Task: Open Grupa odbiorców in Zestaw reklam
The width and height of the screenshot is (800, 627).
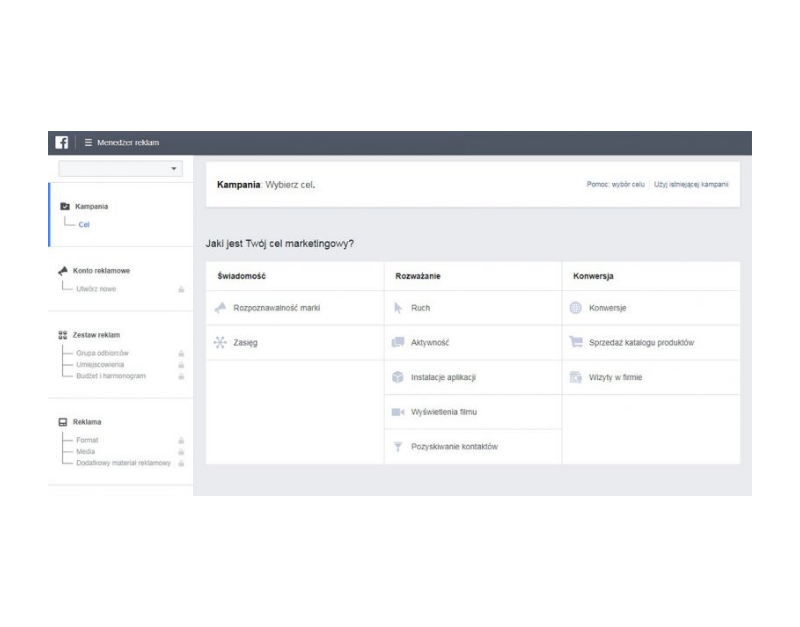Action: [x=102, y=353]
